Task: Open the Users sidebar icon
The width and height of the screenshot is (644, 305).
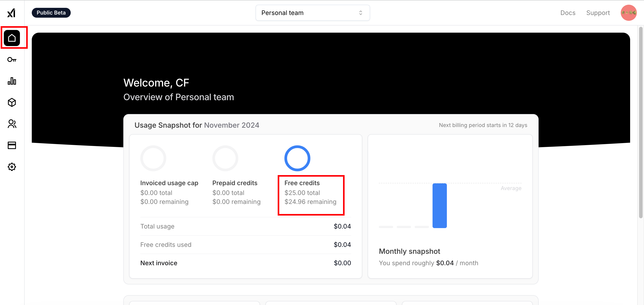Action: [12, 124]
